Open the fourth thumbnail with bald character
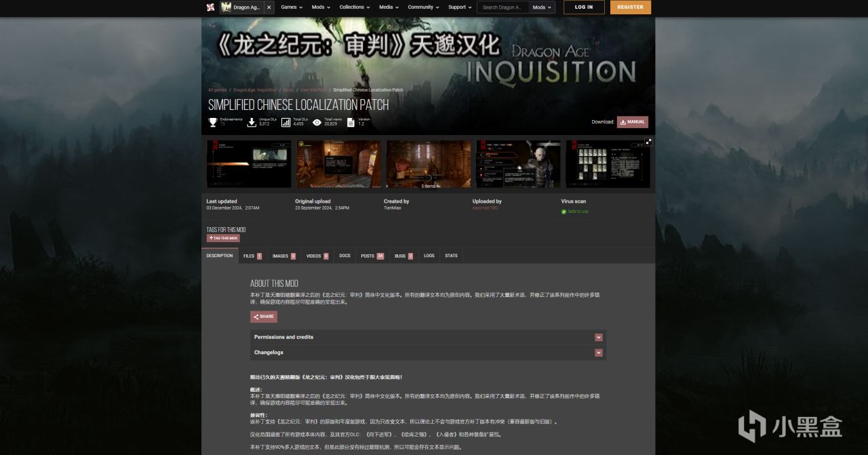868x455 pixels. [518, 164]
